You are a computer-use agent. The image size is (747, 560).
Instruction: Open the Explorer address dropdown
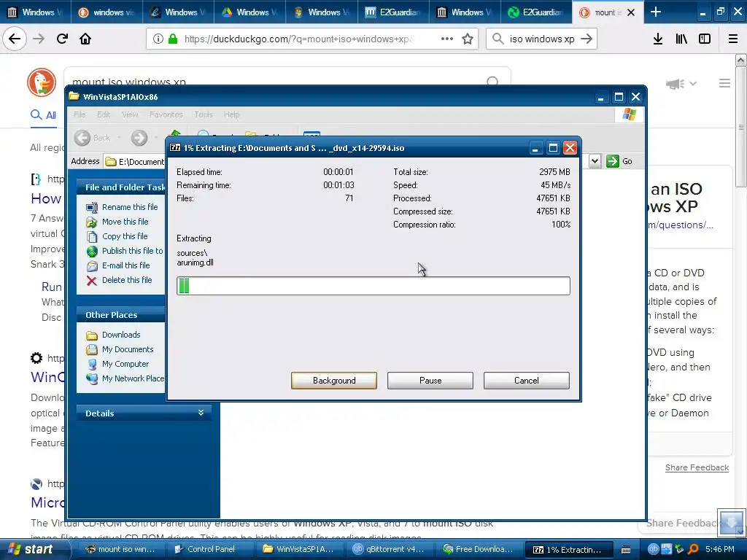(x=595, y=161)
